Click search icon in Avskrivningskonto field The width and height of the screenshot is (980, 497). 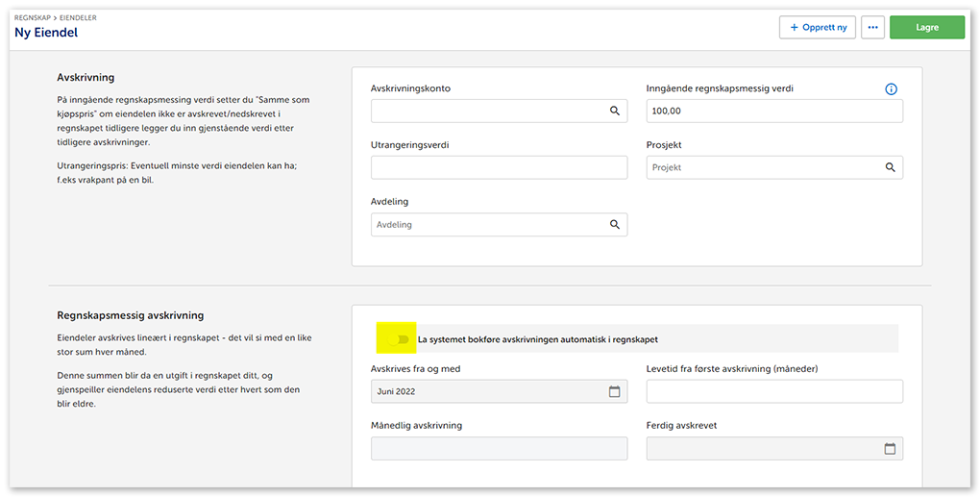(615, 112)
